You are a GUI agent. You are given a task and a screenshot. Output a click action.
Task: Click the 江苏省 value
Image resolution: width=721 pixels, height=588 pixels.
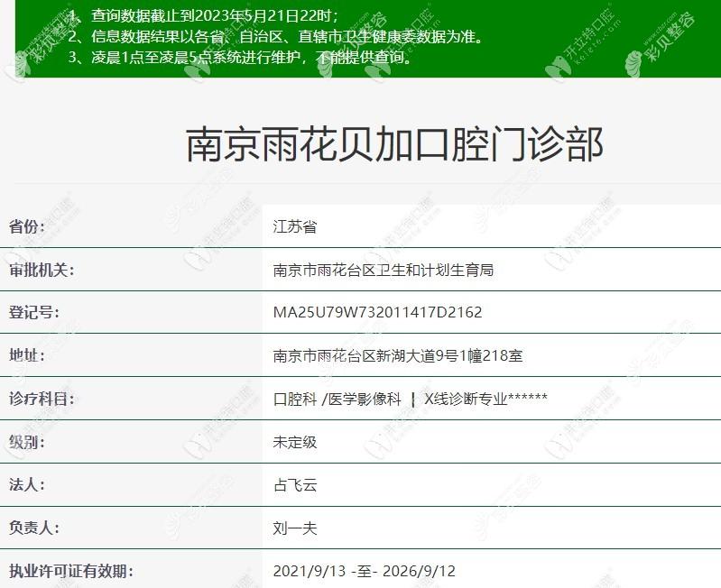[x=295, y=226]
